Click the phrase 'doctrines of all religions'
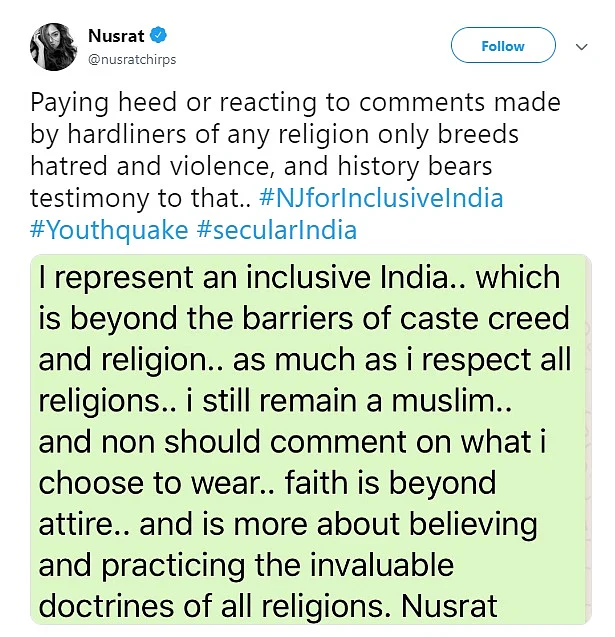Screen dimensions: 615x637 tap(211, 606)
